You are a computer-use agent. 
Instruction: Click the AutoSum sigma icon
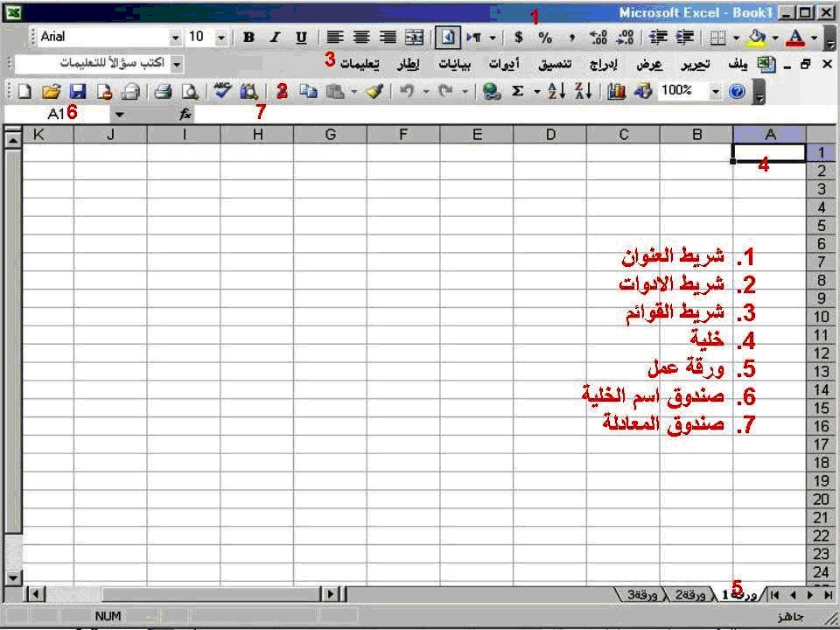click(517, 91)
